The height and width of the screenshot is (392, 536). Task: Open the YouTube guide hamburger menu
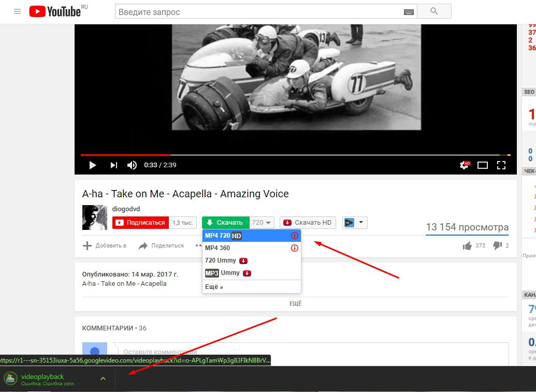click(17, 11)
